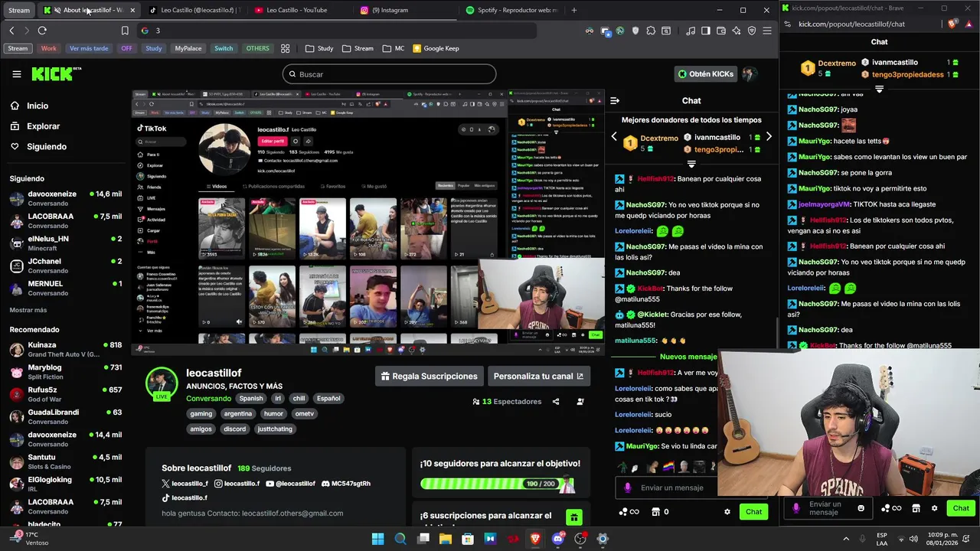This screenshot has height=551, width=980.
Task: Open the Brave wallet icon
Action: [721, 31]
